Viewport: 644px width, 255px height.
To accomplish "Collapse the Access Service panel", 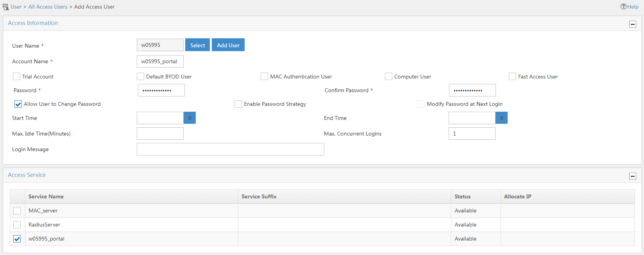I will pyautogui.click(x=633, y=176).
